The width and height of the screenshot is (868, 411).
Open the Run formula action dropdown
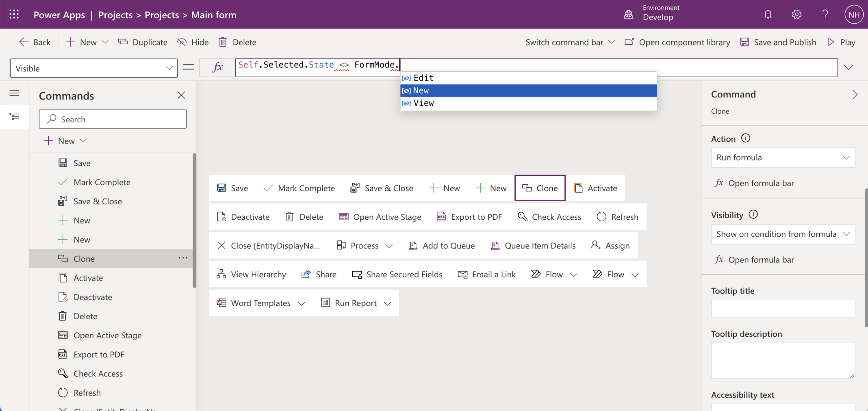[783, 158]
